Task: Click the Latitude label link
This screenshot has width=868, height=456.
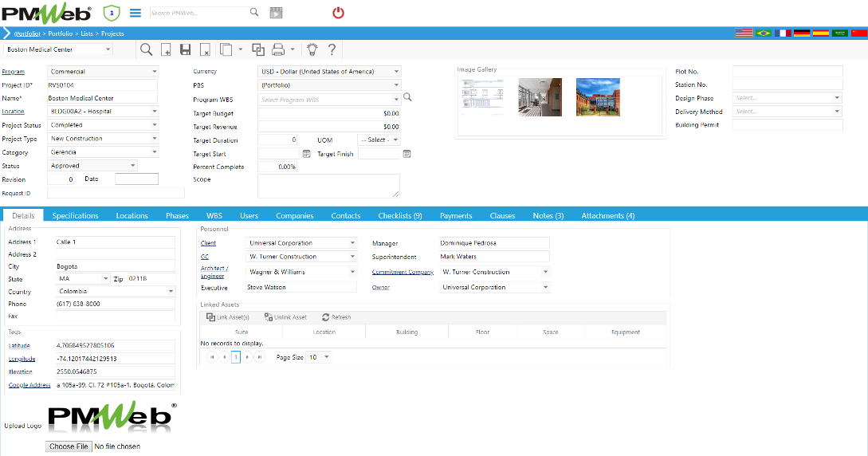Action: point(19,345)
